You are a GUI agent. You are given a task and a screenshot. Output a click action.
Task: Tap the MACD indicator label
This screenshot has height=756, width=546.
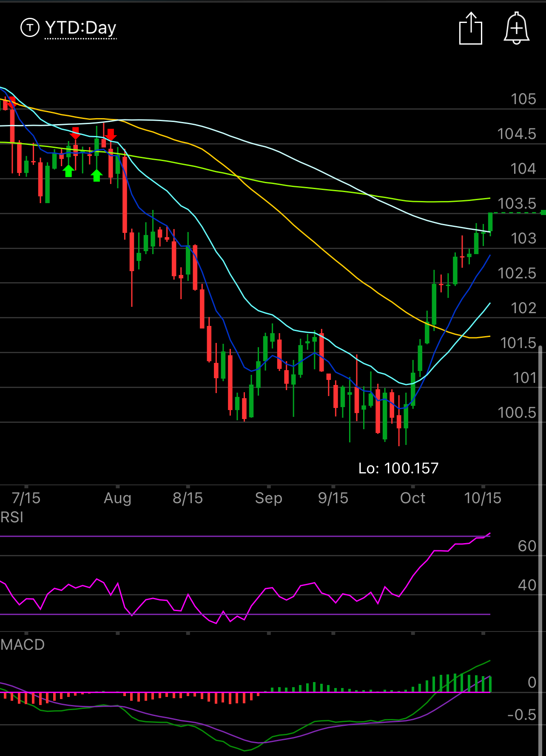pyautogui.click(x=23, y=645)
